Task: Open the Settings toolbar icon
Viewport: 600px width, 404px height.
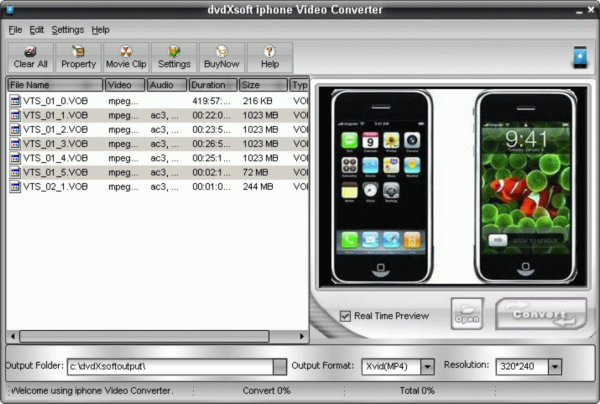Action: pos(174,57)
